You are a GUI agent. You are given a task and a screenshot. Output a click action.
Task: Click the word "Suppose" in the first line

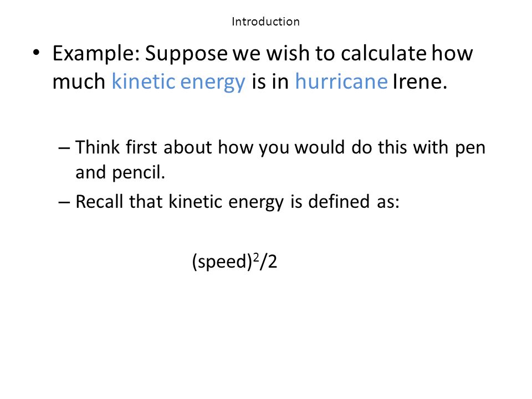(x=186, y=54)
